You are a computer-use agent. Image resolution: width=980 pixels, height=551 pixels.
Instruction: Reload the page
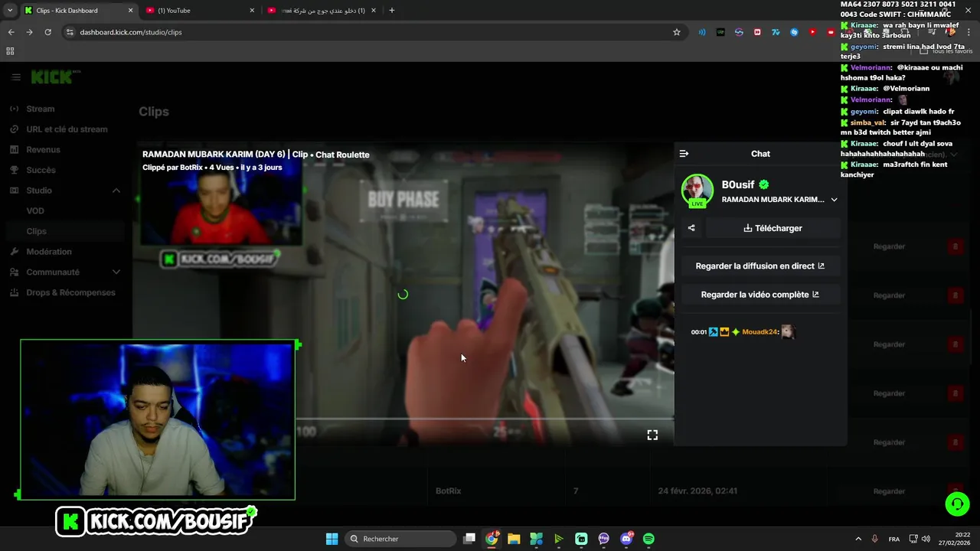coord(47,32)
